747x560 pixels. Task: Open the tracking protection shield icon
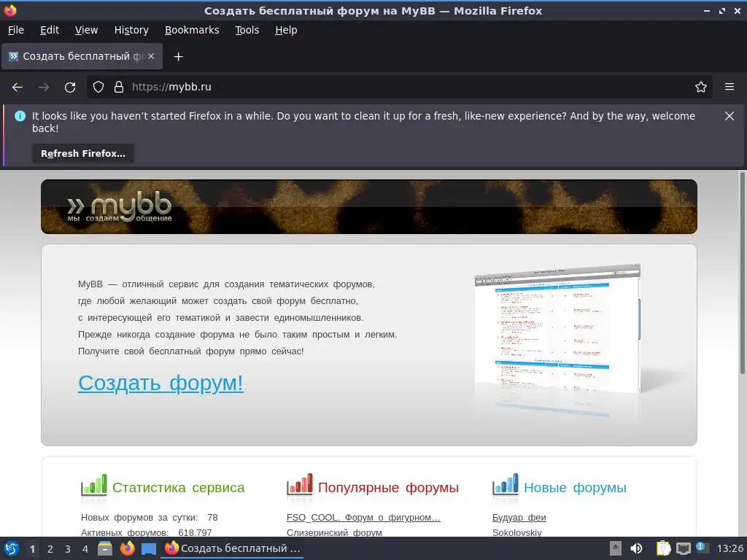(98, 87)
